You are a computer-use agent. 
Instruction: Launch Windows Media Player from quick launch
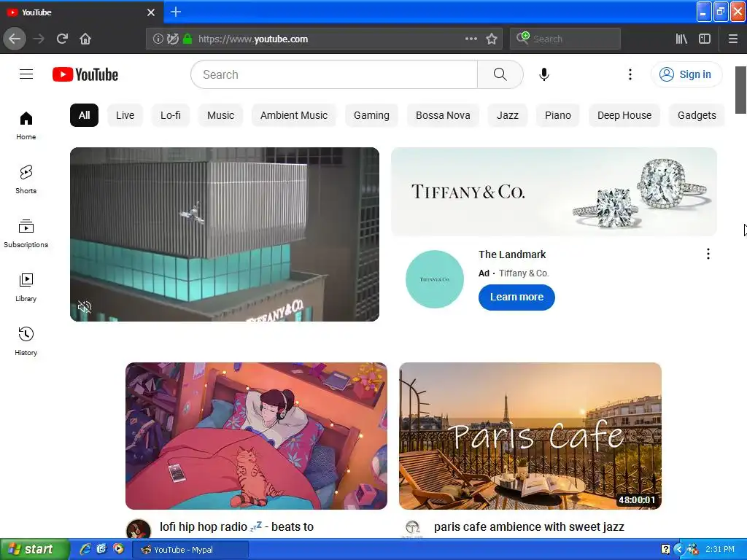(118, 549)
